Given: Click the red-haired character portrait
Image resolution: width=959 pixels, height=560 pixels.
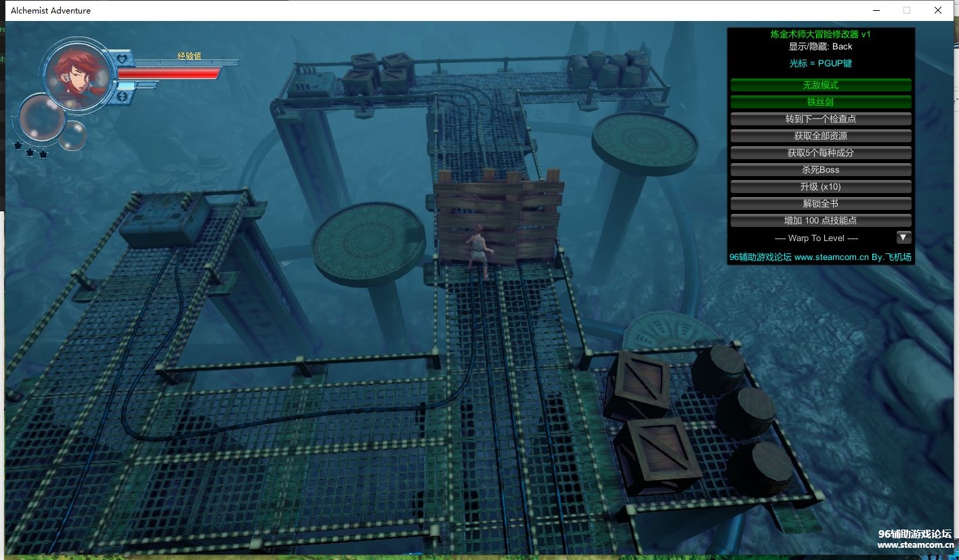Looking at the screenshot, I should 77,73.
